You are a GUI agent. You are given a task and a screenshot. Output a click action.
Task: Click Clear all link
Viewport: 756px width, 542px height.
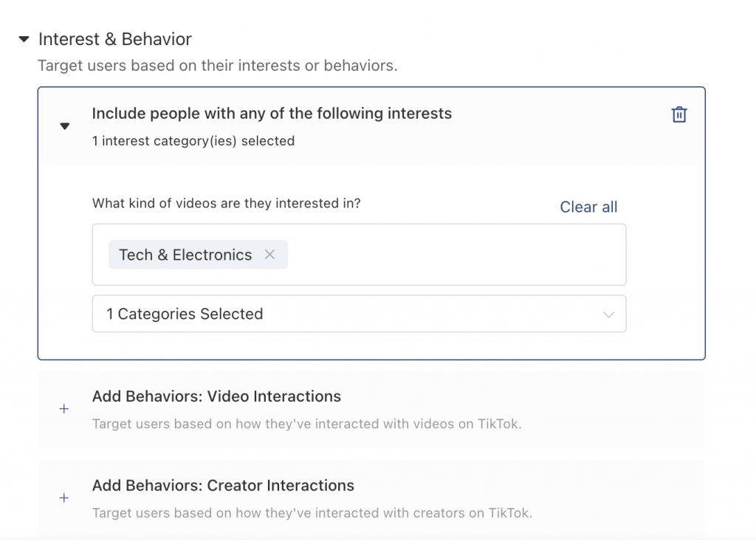[588, 207]
